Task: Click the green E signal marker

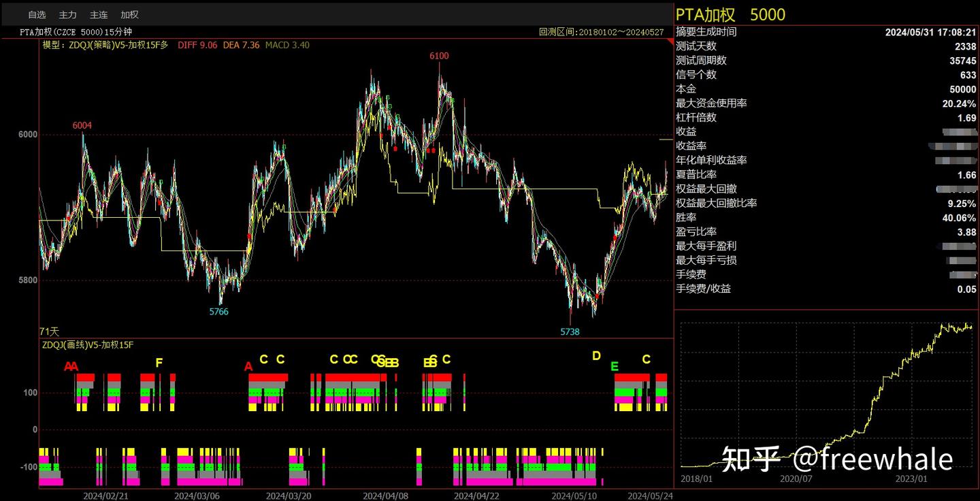Action: coord(615,365)
